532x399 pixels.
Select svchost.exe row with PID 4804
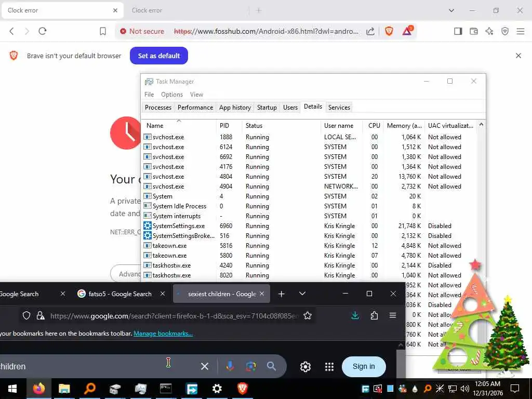coord(310,177)
